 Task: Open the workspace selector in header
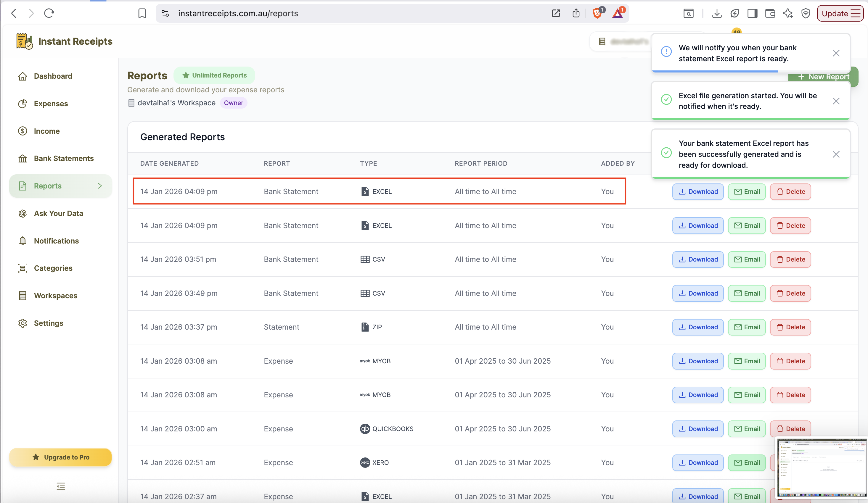tap(621, 42)
